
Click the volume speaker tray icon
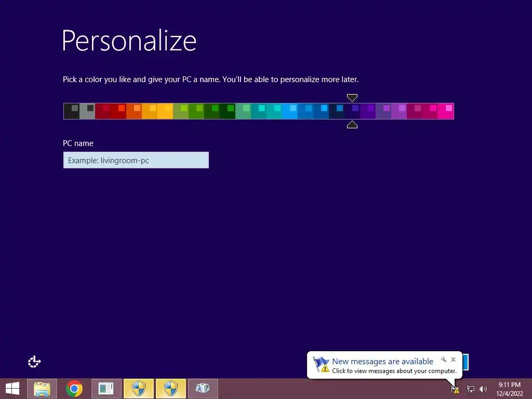click(483, 389)
